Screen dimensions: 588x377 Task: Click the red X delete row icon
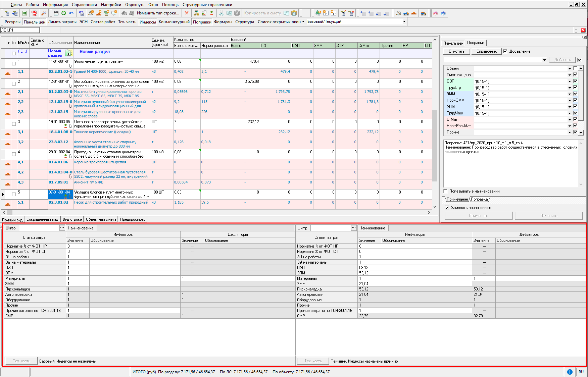pyautogui.click(x=187, y=13)
